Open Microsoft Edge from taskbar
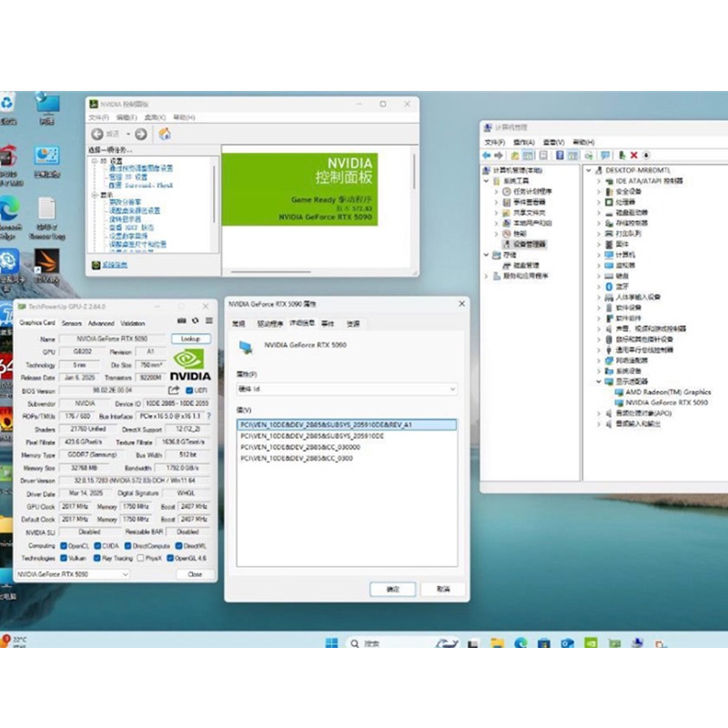 [521, 643]
